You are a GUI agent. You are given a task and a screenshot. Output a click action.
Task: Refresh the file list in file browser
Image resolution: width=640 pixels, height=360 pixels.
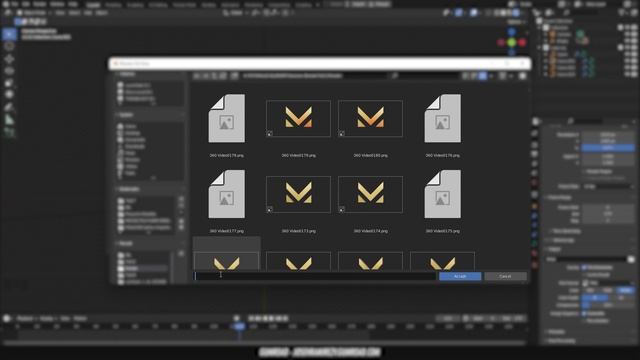(223, 76)
